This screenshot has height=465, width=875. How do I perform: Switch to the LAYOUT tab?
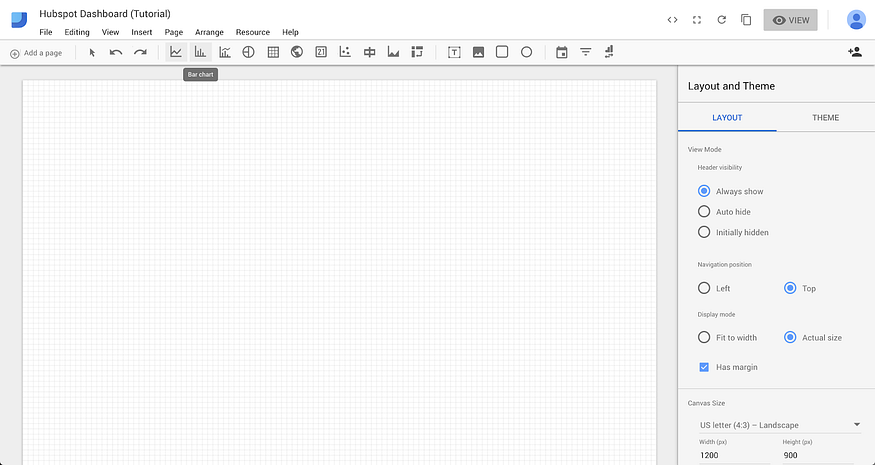point(727,118)
